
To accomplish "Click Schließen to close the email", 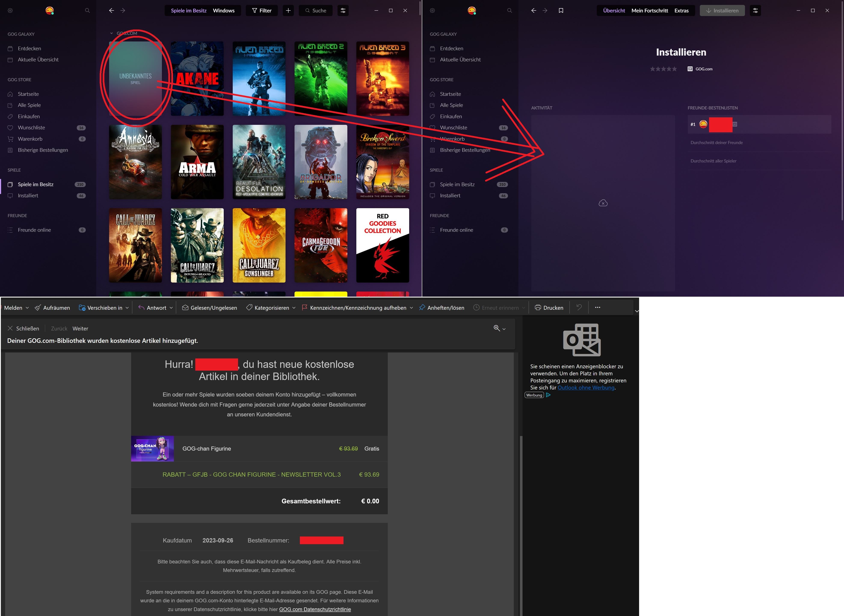I will [23, 329].
